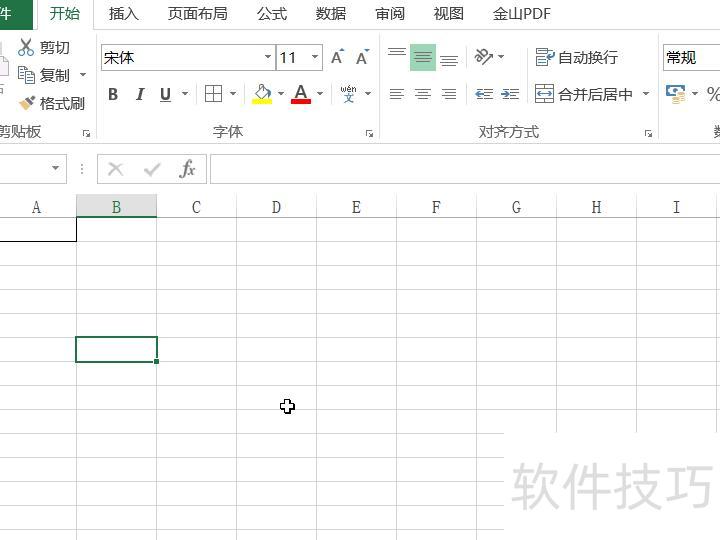Decrease indent

point(484,94)
